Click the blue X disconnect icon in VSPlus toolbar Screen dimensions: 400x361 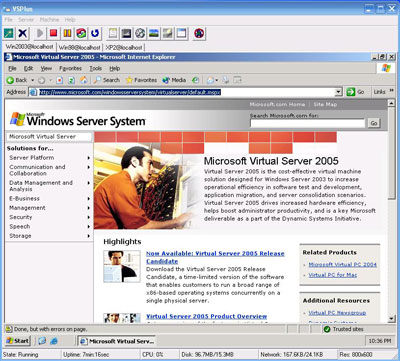[22, 33]
